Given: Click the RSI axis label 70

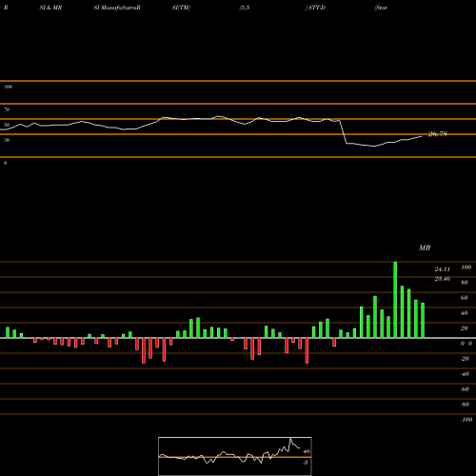Looking at the screenshot, I should pos(7,109).
